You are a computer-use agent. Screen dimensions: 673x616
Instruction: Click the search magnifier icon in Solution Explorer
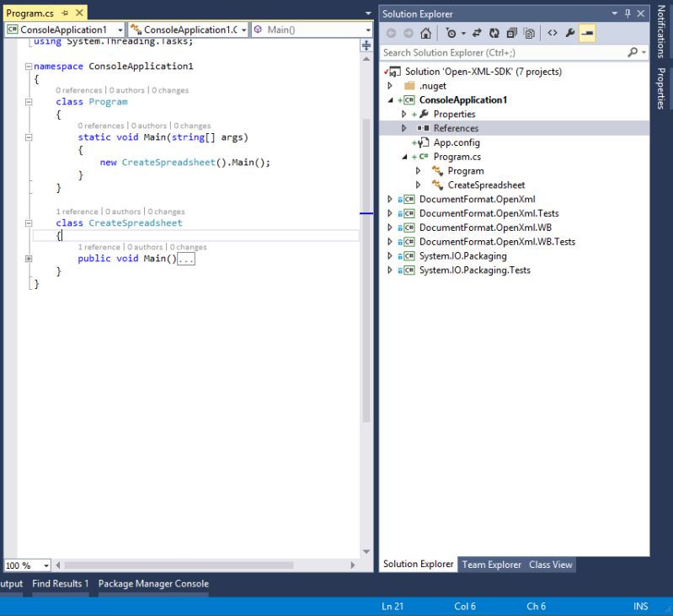tap(633, 52)
